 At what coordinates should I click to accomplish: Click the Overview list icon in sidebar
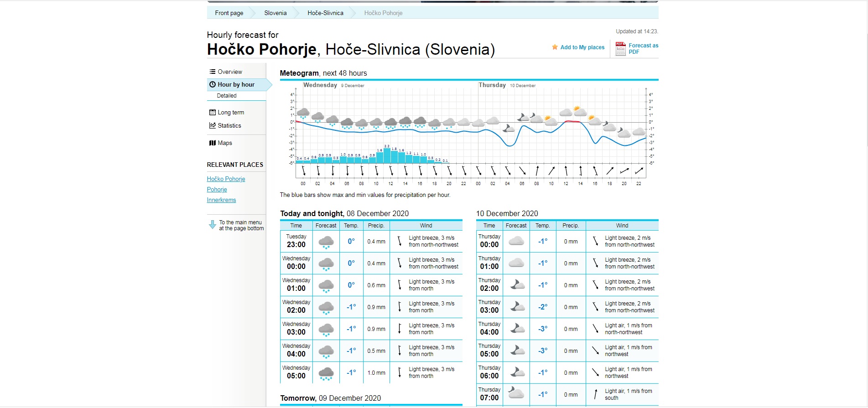tap(212, 72)
